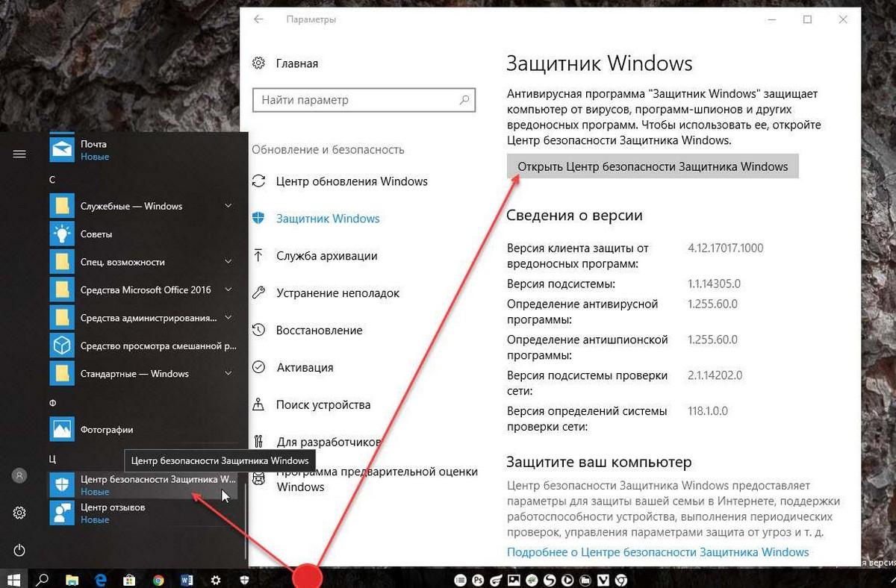The width and height of the screenshot is (896, 588).
Task: Open Почта app in the Start menu
Action: tap(143, 149)
